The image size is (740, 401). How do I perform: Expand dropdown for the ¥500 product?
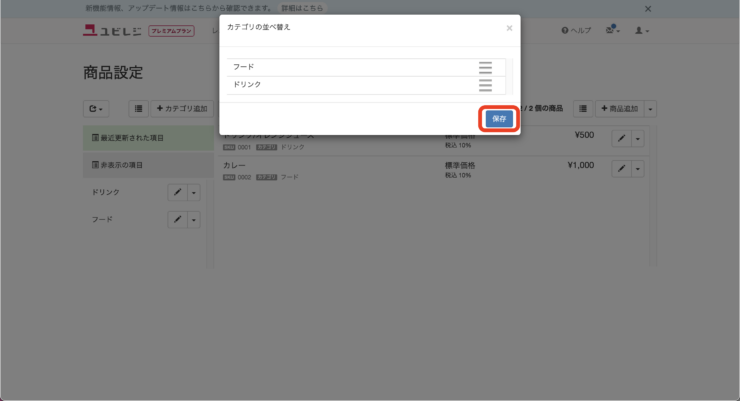638,139
